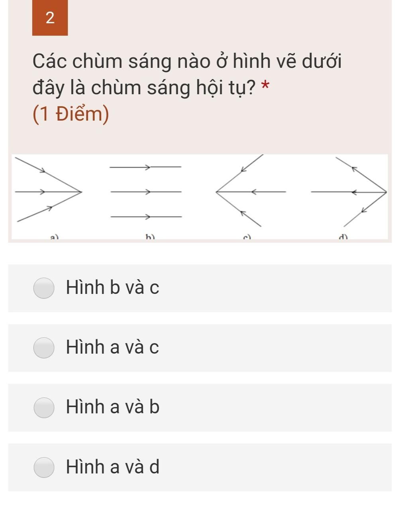Click the parallel rays diagram b
The image size is (408, 532).
tap(145, 192)
